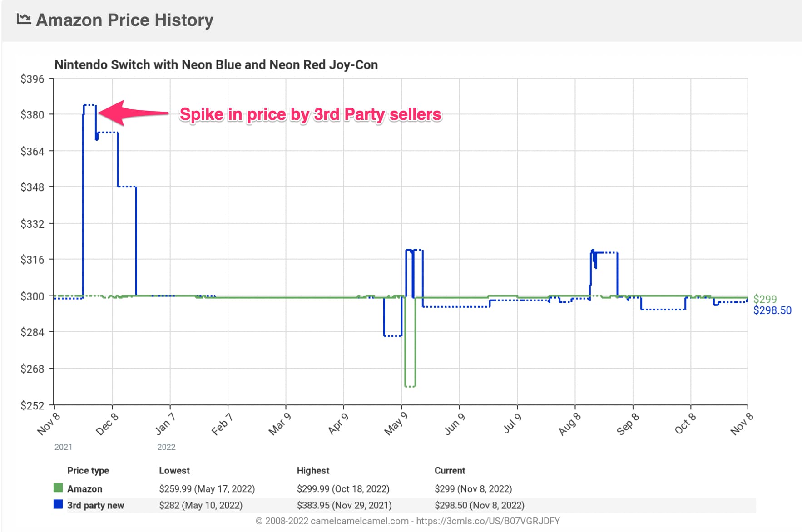
Task: Open the 3cmls.co camelcamelcamel link
Action: click(x=488, y=521)
